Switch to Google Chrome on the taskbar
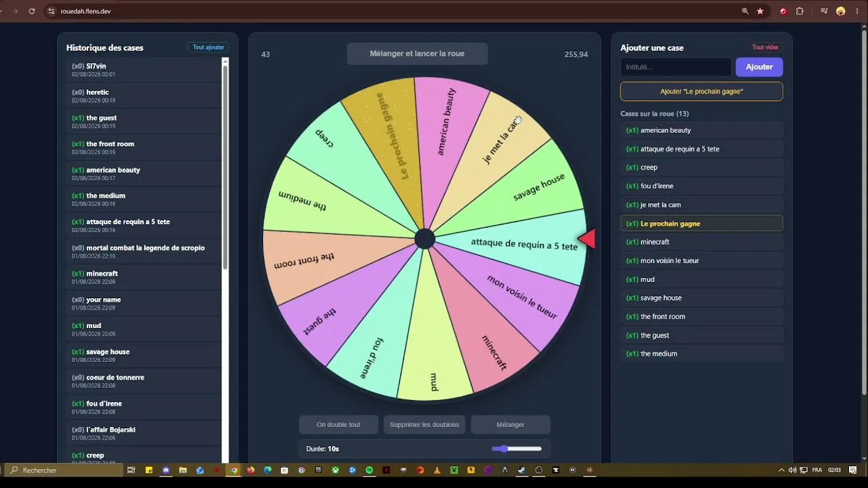Image resolution: width=868 pixels, height=488 pixels. click(x=234, y=470)
